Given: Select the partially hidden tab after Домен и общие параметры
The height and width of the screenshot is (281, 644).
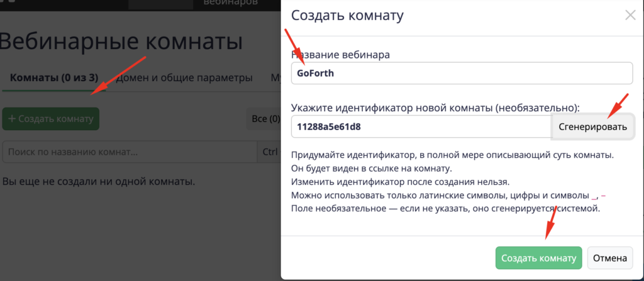Looking at the screenshot, I should (x=275, y=78).
